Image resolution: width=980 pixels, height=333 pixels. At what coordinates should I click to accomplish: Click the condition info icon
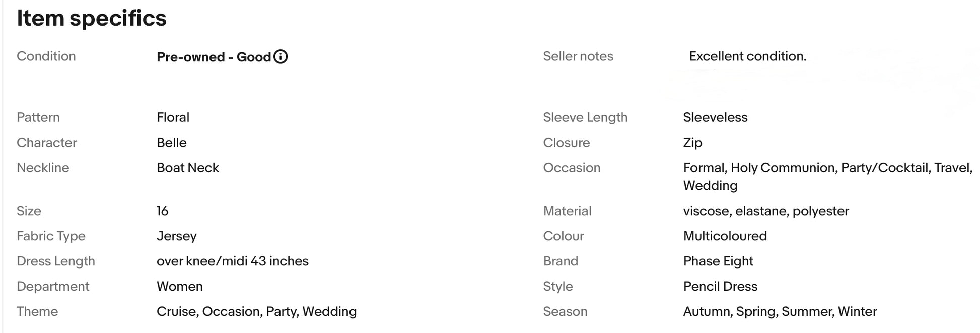click(281, 57)
